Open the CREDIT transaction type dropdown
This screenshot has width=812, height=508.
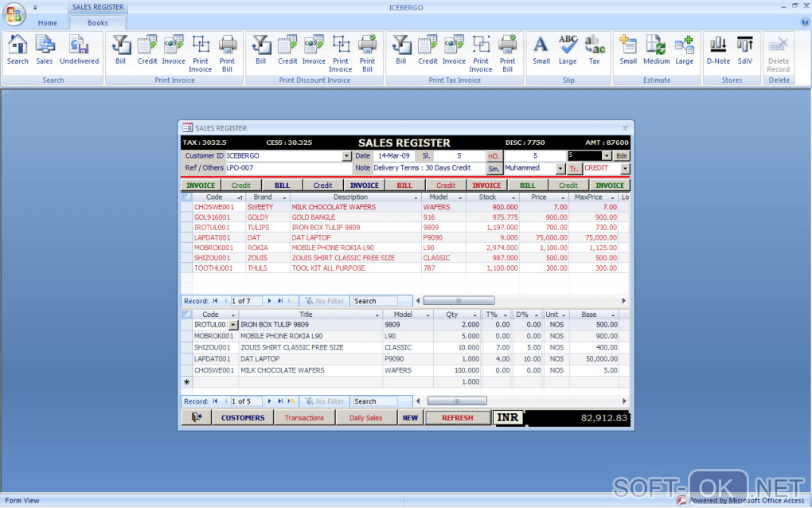click(625, 169)
